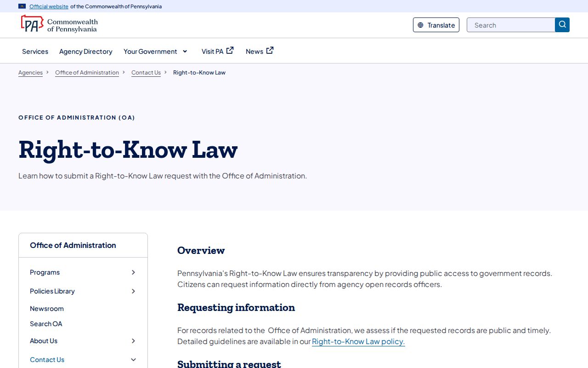588x368 pixels.
Task: Expand the Programs sidebar chevron
Action: (133, 272)
